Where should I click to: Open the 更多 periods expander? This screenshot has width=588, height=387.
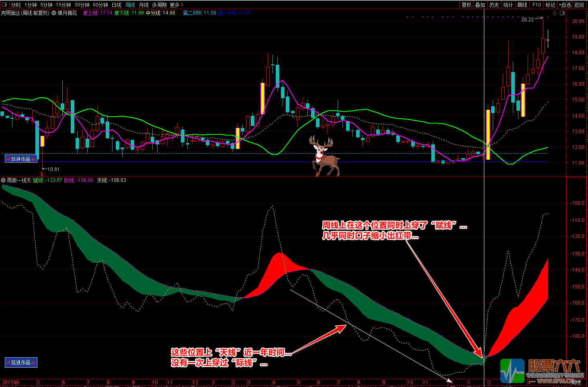point(176,5)
